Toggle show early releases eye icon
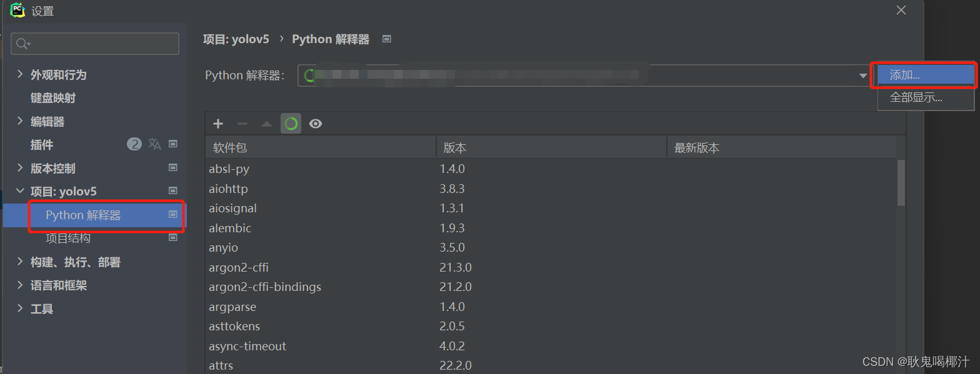 click(316, 124)
